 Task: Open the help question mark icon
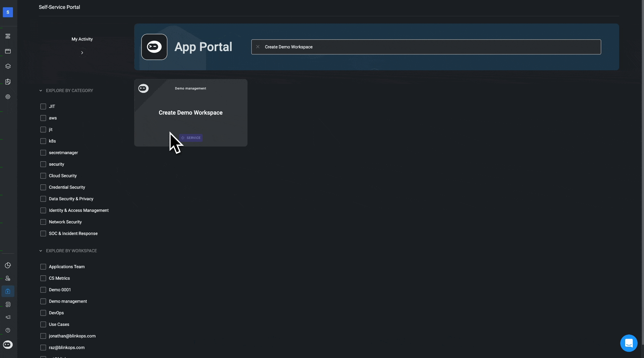[8, 330]
